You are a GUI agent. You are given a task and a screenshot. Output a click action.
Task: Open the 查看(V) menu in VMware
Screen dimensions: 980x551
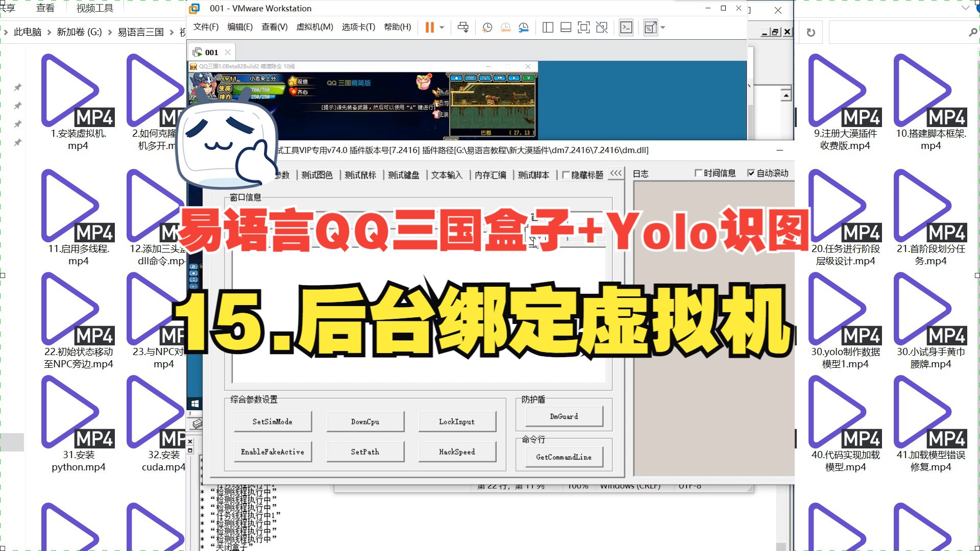275,27
